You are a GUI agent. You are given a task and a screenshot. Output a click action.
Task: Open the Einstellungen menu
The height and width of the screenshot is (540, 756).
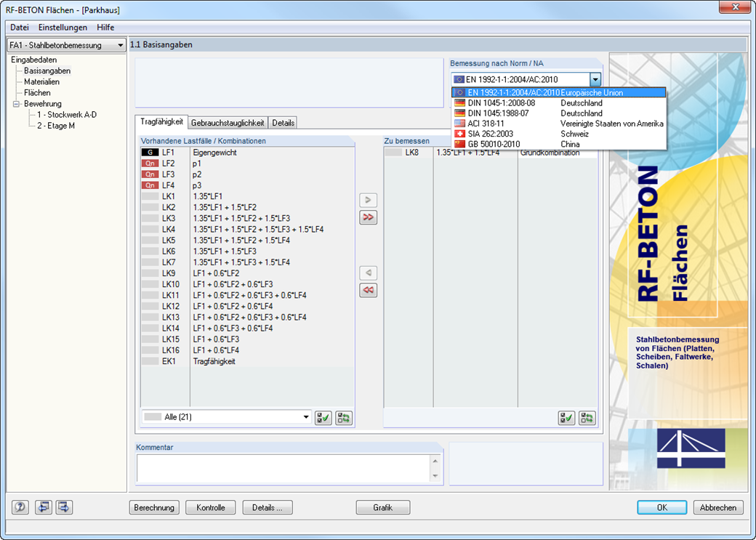tap(63, 28)
